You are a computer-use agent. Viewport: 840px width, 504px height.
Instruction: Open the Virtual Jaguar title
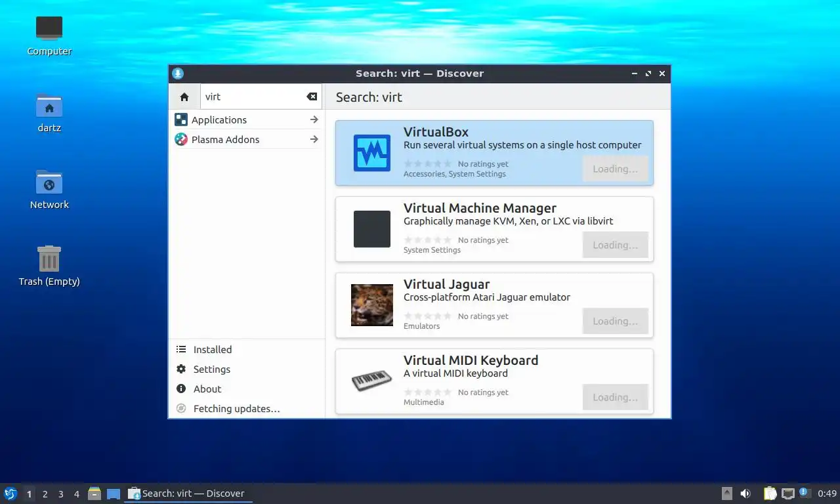[x=446, y=284]
